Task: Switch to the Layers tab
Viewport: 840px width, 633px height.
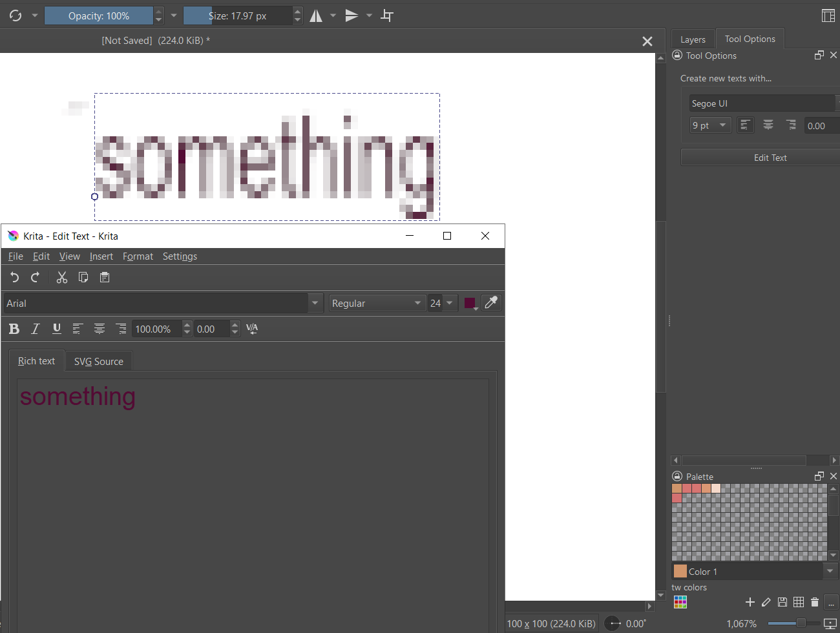Action: 693,39
